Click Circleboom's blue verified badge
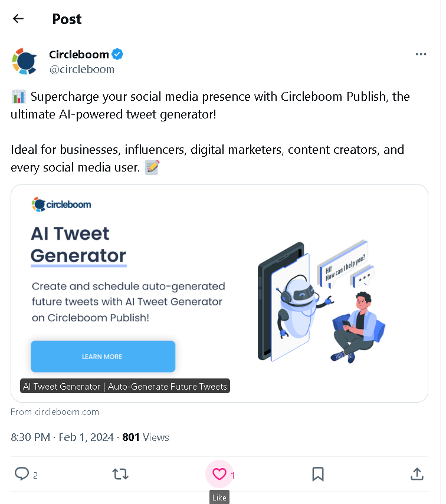The image size is (446, 504). coord(117,54)
